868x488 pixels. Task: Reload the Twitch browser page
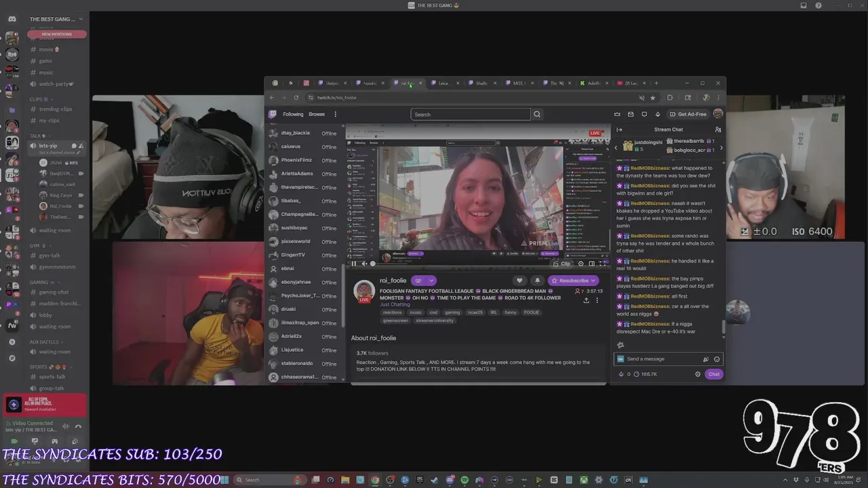tap(296, 98)
